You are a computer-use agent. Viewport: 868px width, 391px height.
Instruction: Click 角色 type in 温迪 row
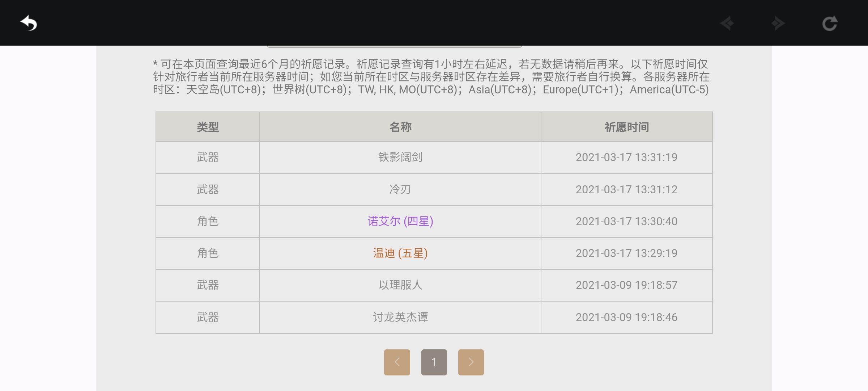tap(208, 253)
